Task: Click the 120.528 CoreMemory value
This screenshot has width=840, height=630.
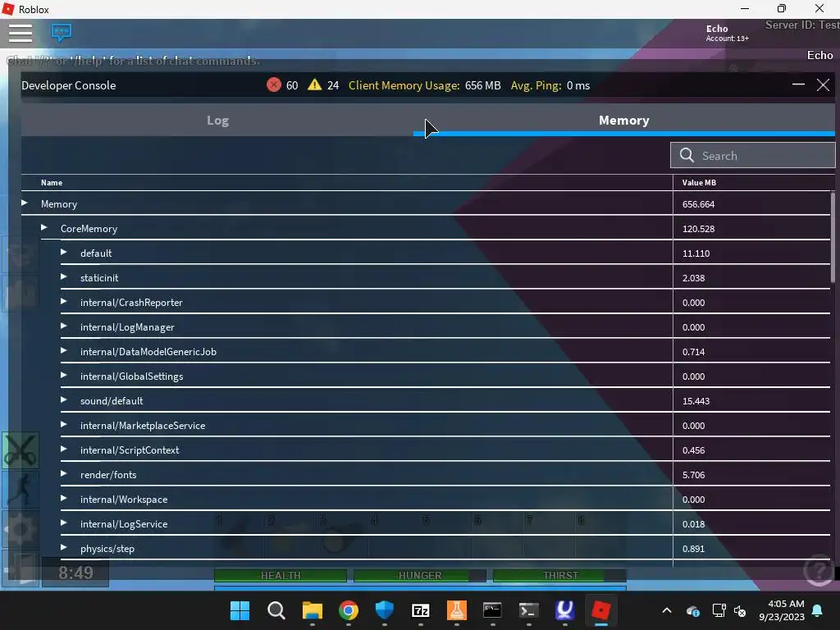Action: [698, 229]
